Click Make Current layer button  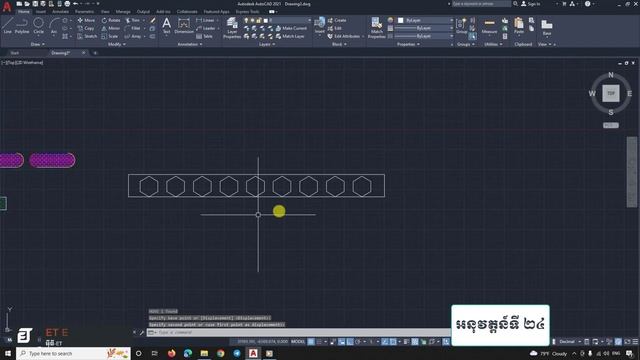(x=291, y=28)
